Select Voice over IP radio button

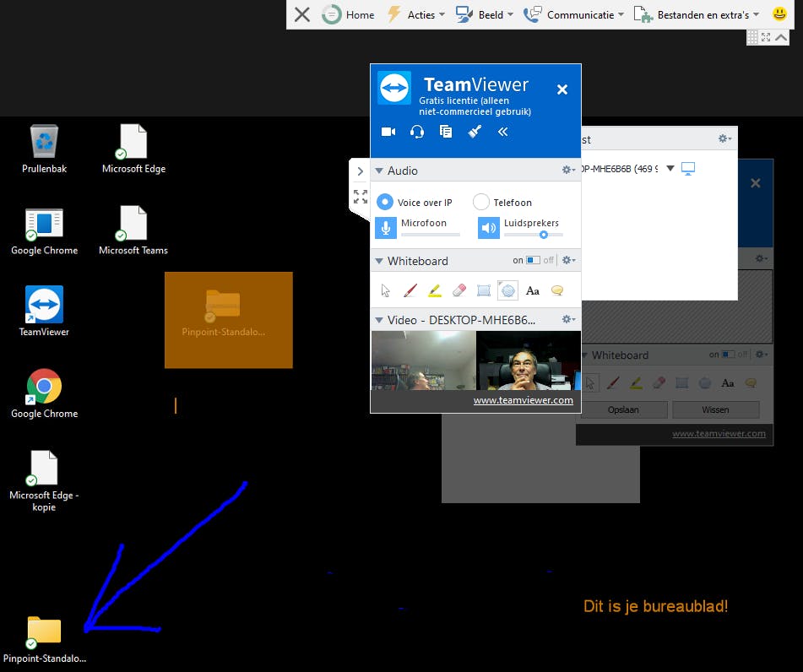coord(384,202)
